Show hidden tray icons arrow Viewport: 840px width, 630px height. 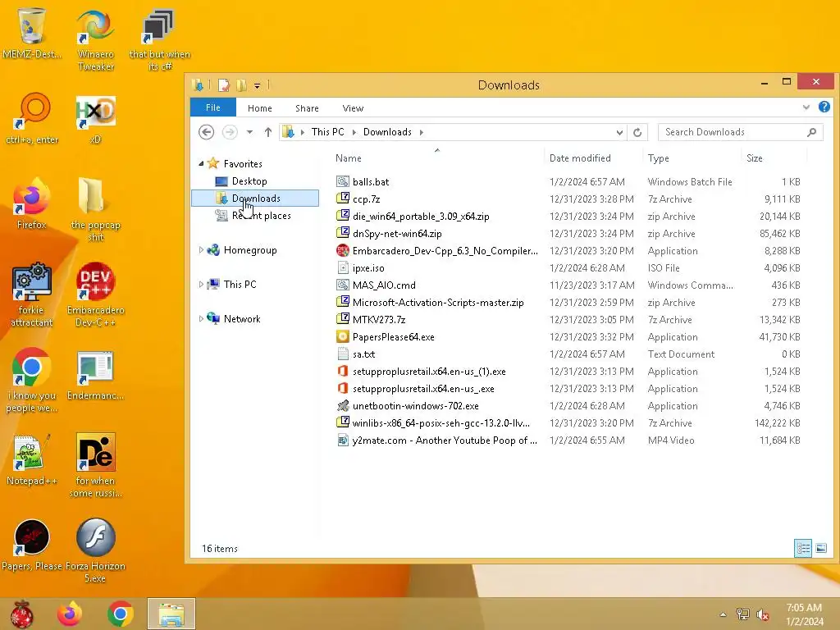(723, 614)
